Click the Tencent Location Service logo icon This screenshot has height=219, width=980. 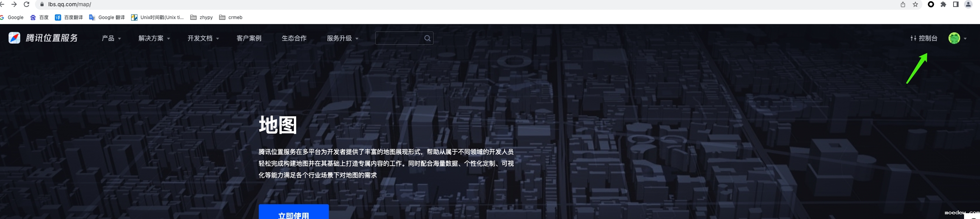click(14, 38)
